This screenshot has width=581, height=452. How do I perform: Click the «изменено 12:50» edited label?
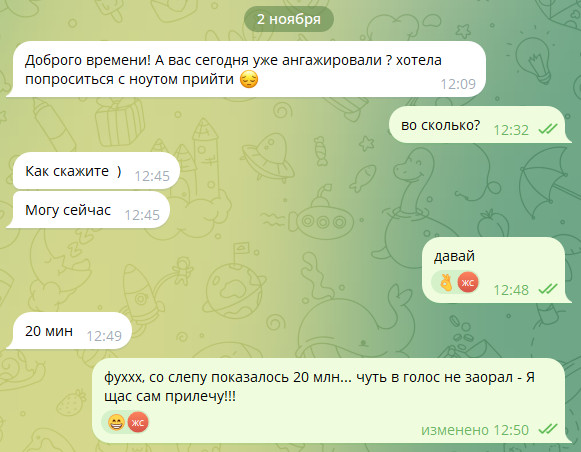coord(475,430)
